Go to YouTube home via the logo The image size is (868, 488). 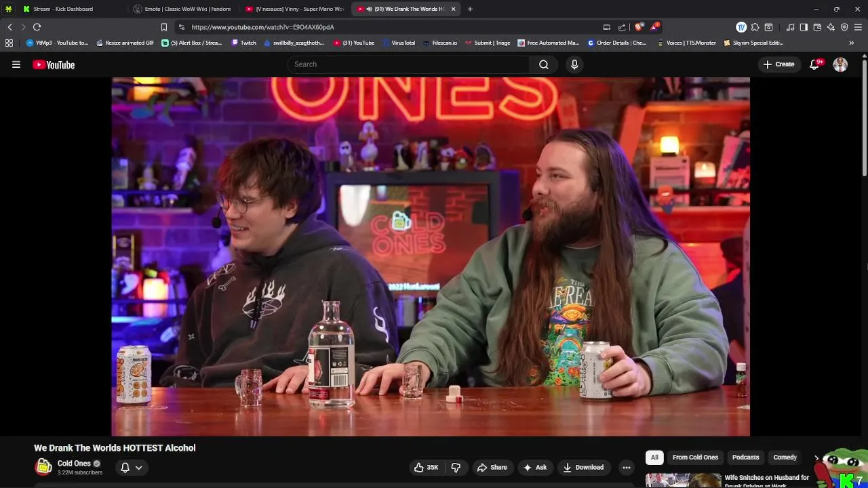point(54,64)
